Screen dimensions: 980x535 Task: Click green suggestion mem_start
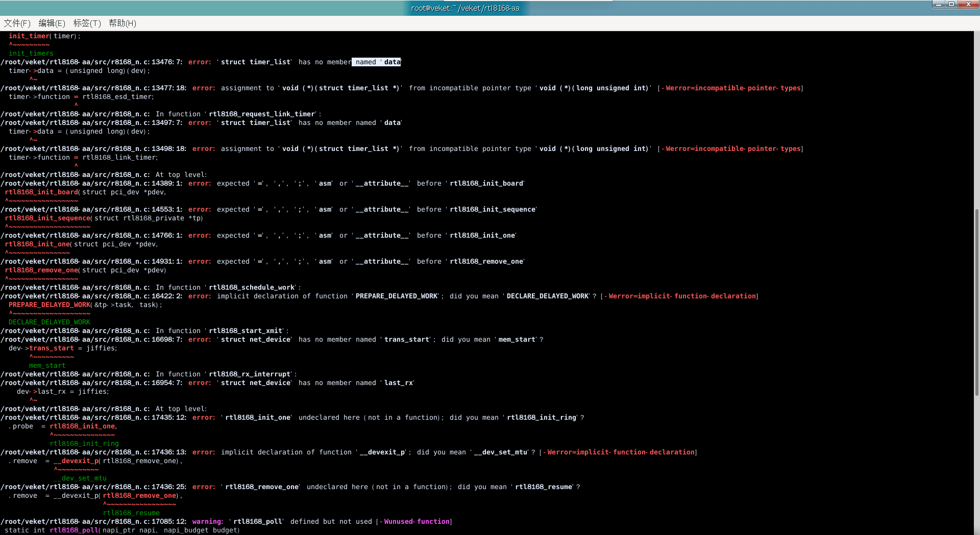[47, 366]
